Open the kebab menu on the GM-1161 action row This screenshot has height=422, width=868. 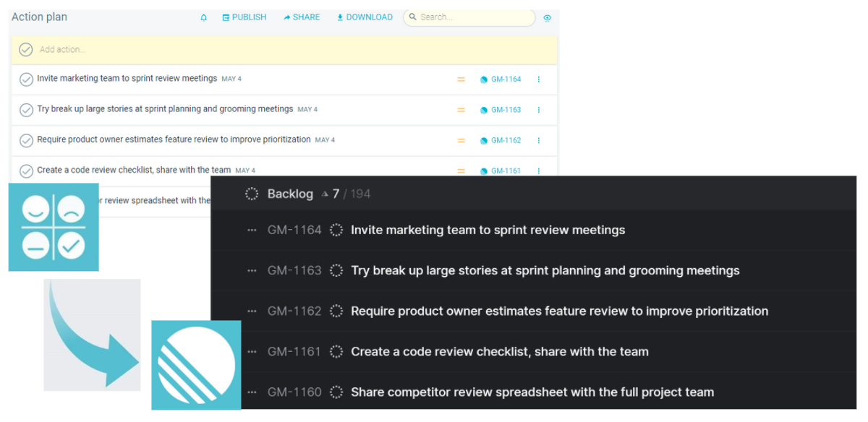pos(539,171)
